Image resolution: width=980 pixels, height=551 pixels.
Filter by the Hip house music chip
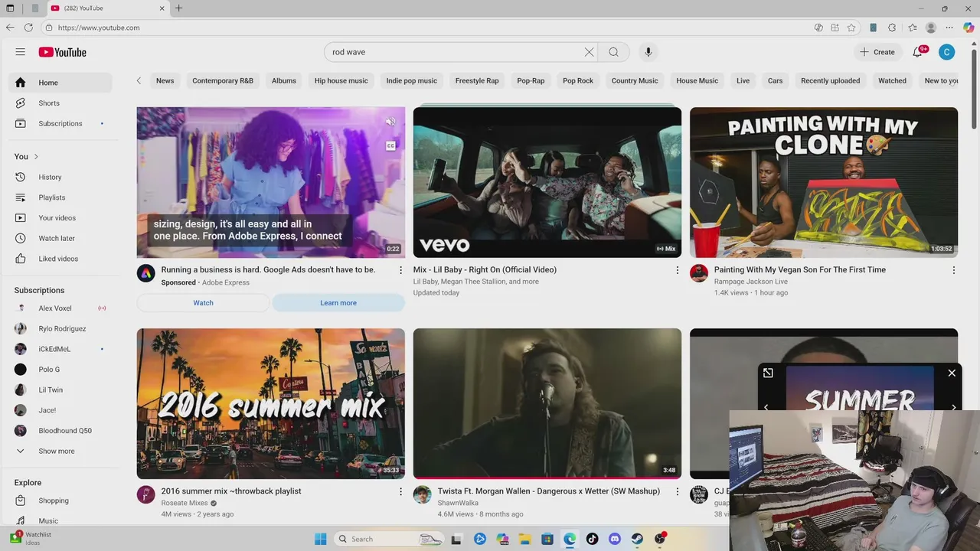pos(341,80)
